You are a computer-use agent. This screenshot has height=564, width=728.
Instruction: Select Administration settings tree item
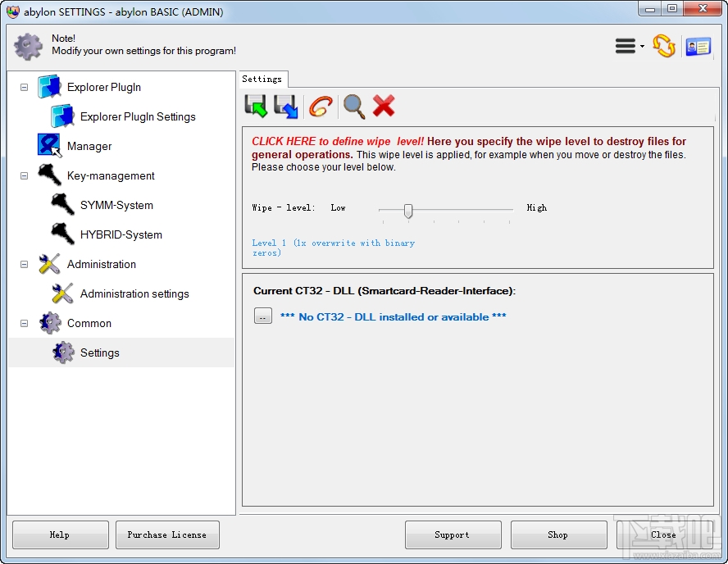(x=134, y=293)
